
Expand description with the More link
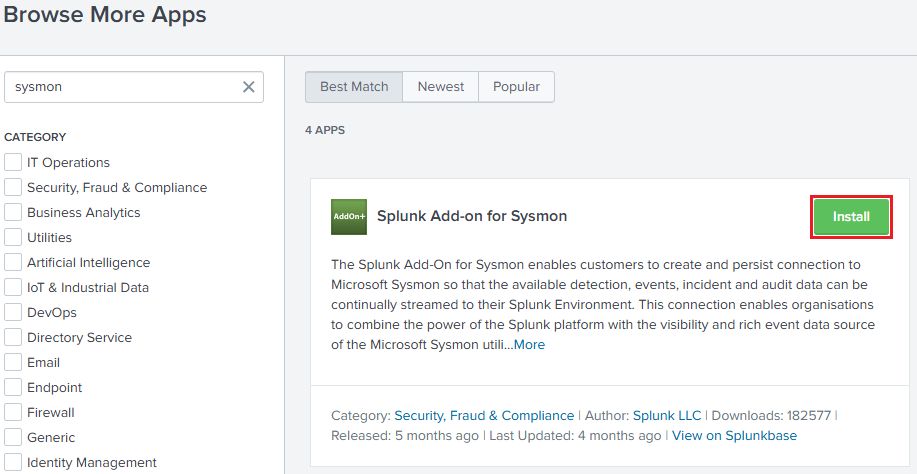click(529, 345)
